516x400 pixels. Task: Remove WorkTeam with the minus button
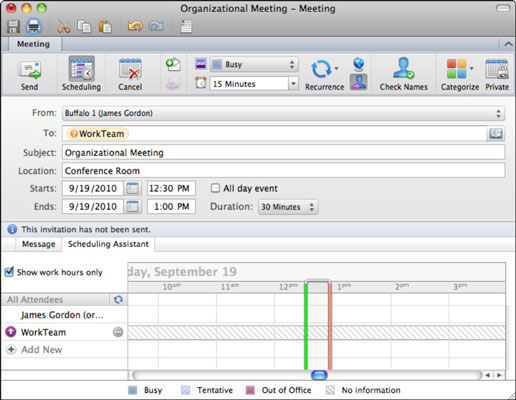tap(118, 332)
